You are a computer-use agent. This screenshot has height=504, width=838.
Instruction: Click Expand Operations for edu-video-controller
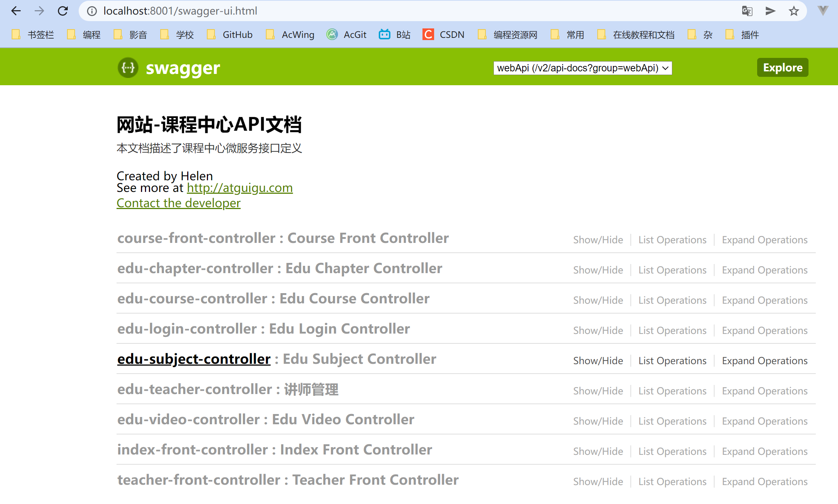765,421
